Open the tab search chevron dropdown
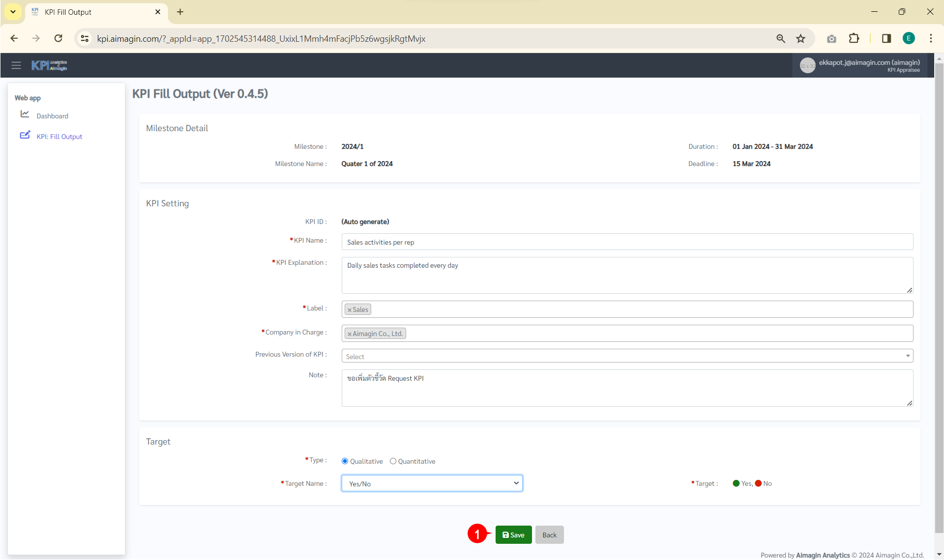The image size is (944, 560). (13, 12)
